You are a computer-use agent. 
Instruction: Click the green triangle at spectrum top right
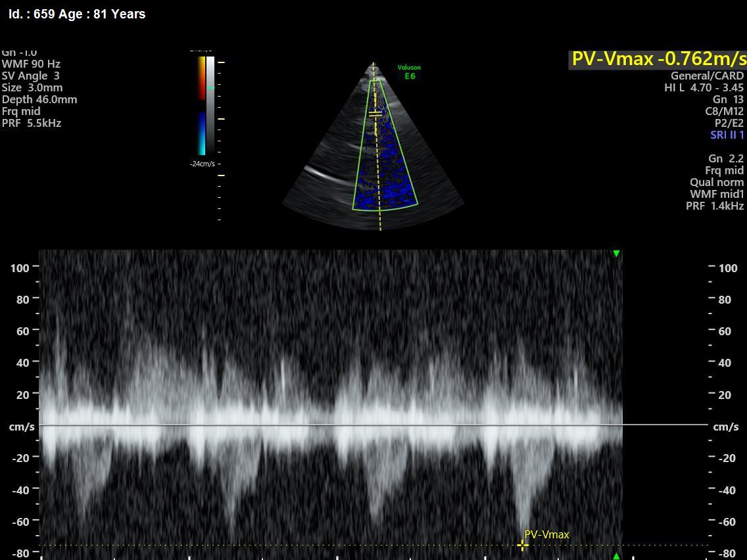pos(616,254)
